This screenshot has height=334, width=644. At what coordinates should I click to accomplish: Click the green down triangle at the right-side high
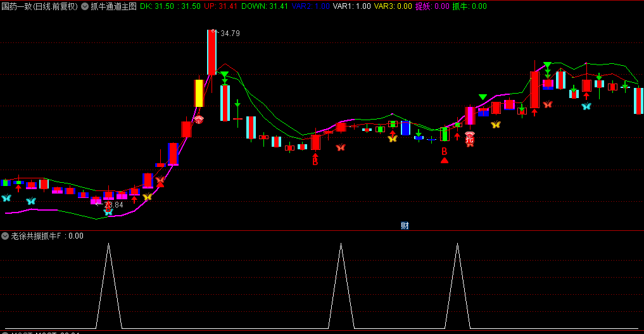click(548, 65)
